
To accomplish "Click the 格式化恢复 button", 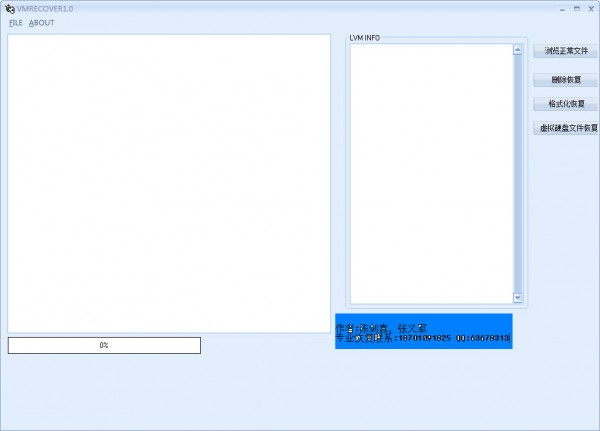I will click(566, 104).
